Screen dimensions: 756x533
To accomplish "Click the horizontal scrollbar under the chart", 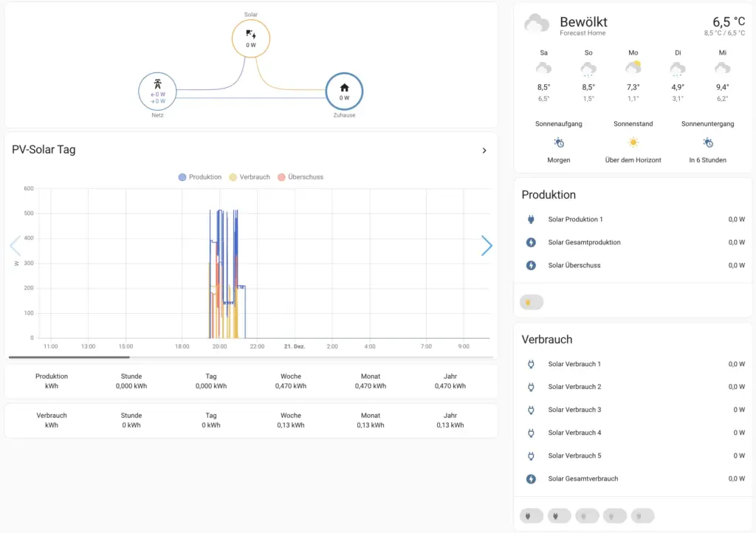I will click(69, 357).
